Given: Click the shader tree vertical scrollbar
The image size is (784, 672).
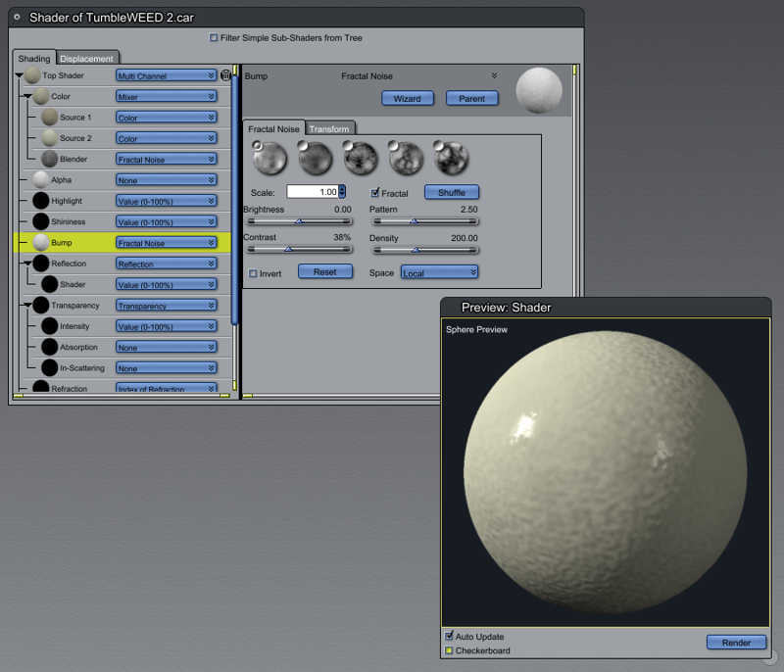Looking at the screenshot, I should coord(234,200).
